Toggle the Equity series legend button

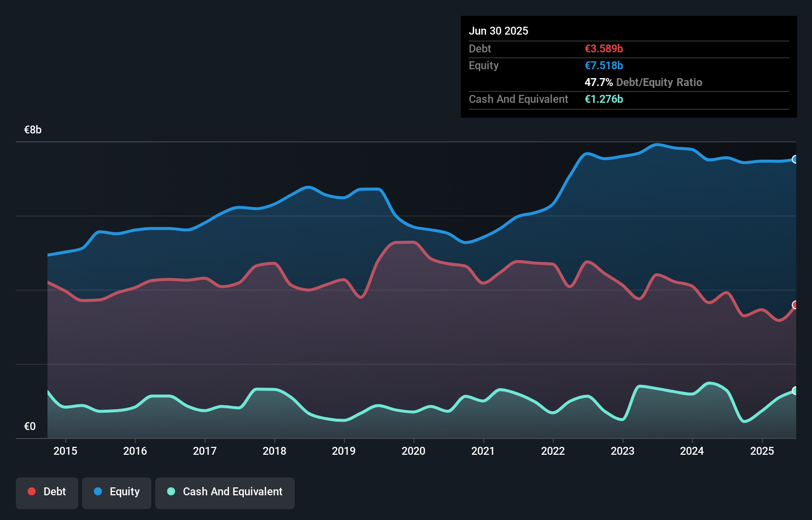[117, 492]
